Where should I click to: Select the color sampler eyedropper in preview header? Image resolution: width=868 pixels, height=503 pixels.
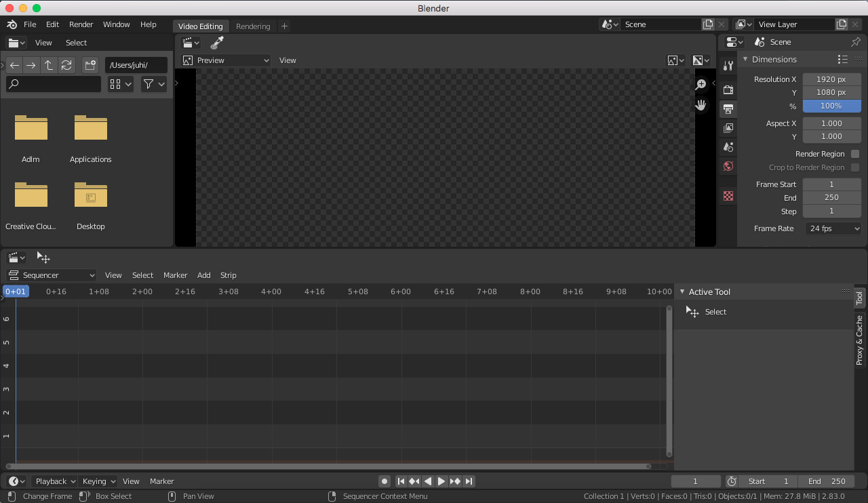pos(216,42)
